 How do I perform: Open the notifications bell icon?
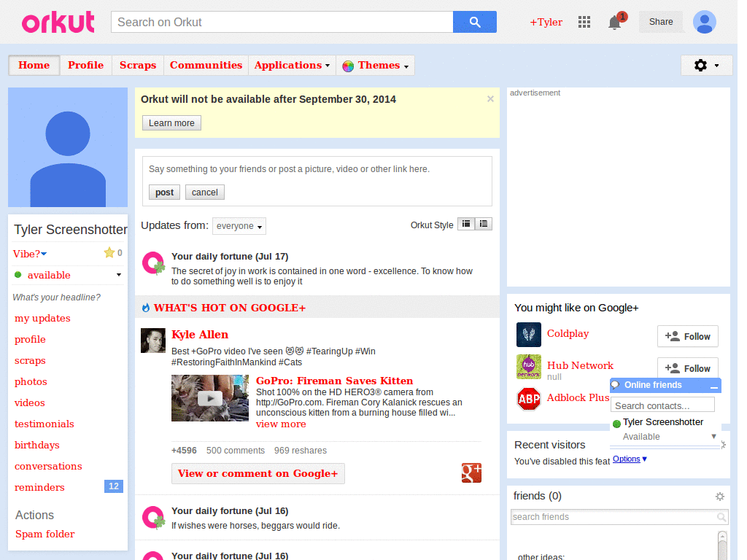tap(615, 22)
